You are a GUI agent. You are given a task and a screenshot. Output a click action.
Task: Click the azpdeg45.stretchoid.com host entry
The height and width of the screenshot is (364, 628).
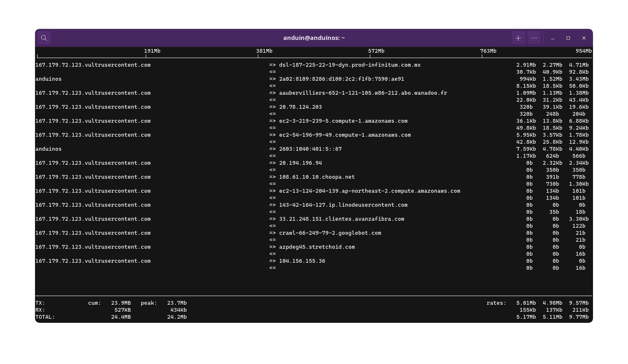tap(317, 247)
